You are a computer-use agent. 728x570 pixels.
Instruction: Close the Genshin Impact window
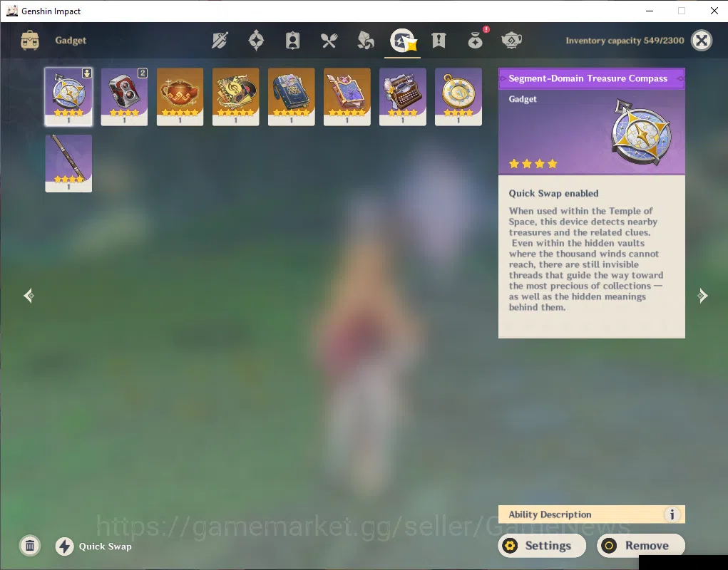click(x=714, y=11)
